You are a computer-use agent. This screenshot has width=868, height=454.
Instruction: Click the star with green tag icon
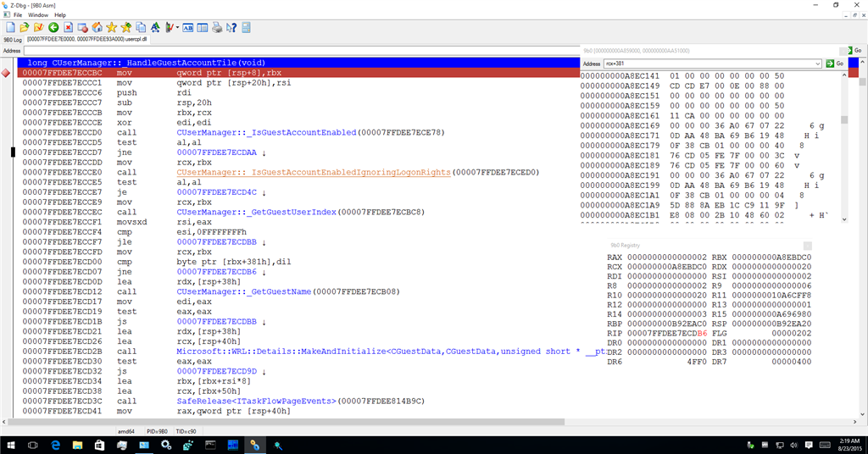tap(126, 27)
